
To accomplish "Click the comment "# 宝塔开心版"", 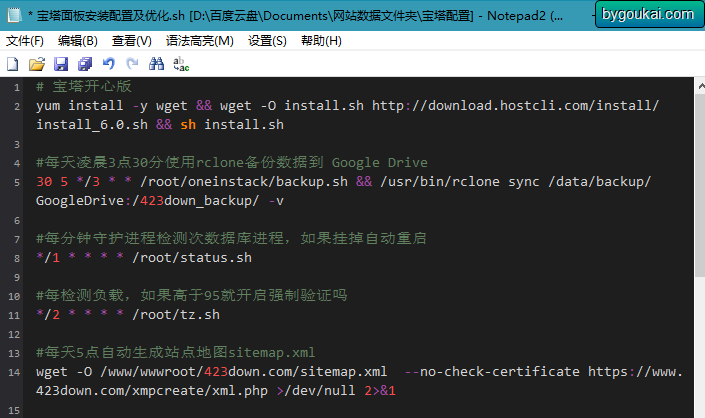I will click(x=84, y=86).
